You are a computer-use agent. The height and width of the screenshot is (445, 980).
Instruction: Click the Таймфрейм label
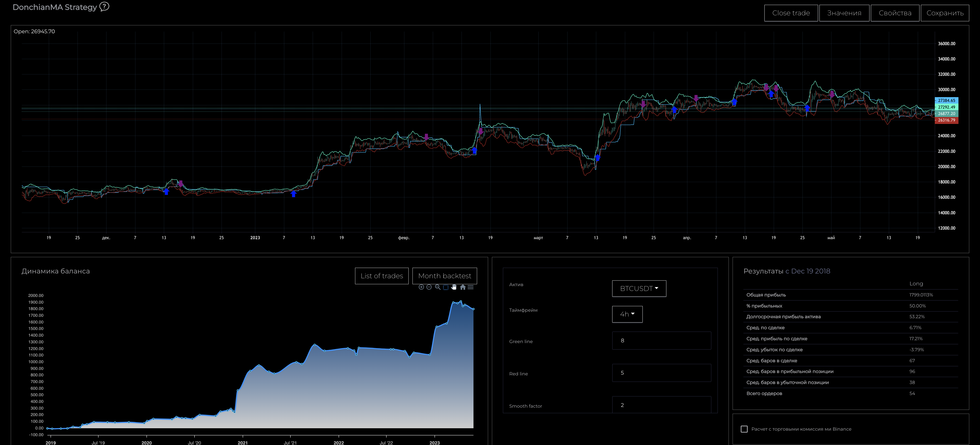click(x=523, y=310)
